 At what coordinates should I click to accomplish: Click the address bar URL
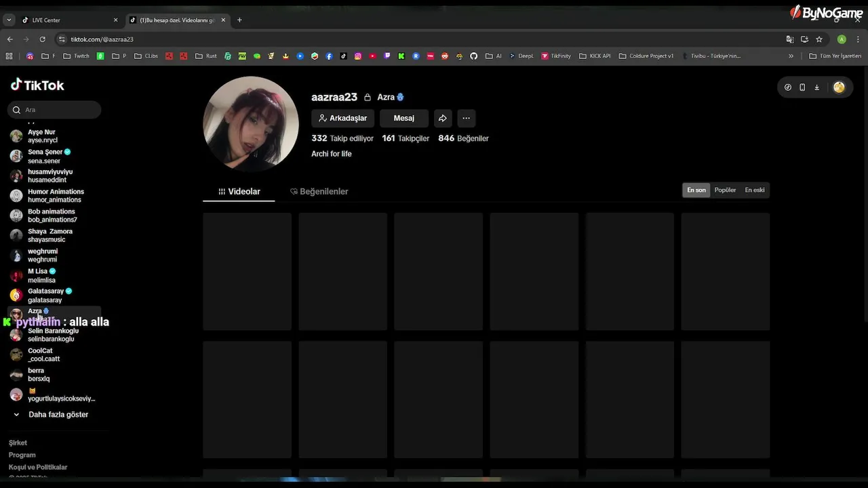[x=102, y=39]
